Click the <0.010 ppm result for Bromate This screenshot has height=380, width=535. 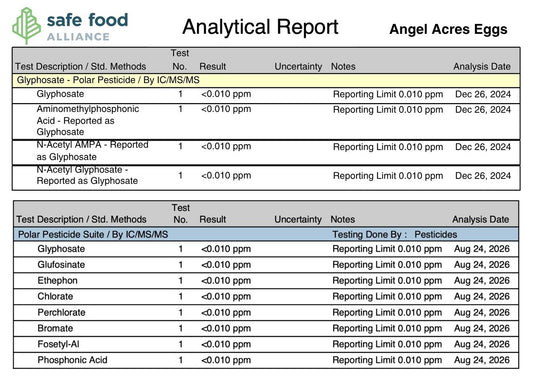(x=226, y=328)
